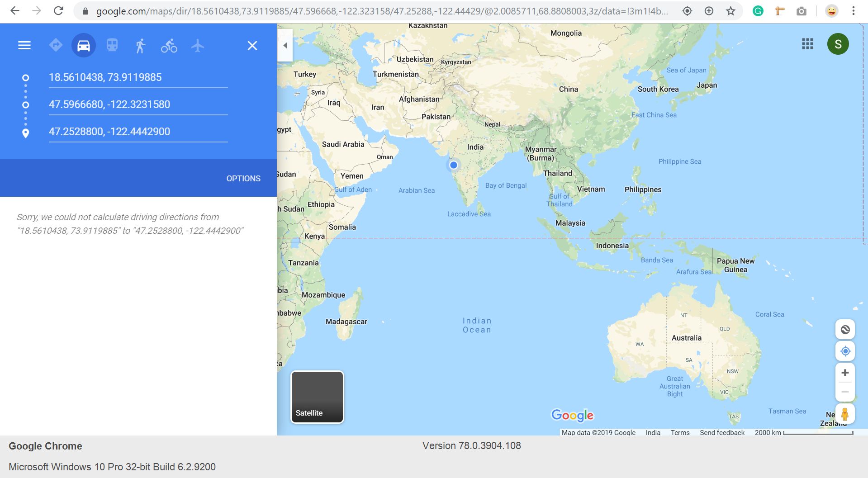Switch to Satellite view thumbnail
The image size is (868, 478).
(317, 397)
